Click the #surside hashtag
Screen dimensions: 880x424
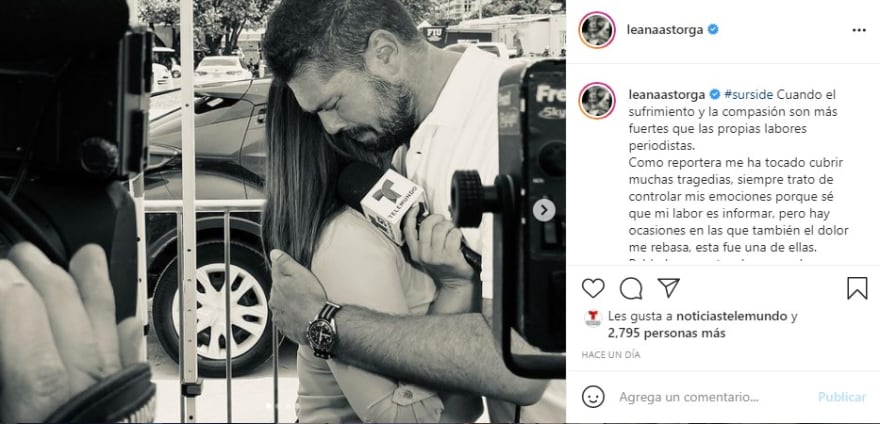click(x=749, y=94)
